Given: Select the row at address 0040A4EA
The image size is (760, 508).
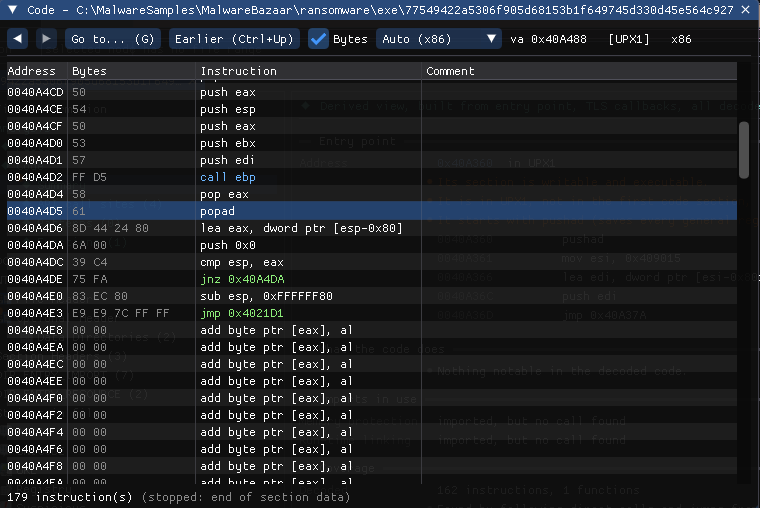Looking at the screenshot, I should (372, 347).
